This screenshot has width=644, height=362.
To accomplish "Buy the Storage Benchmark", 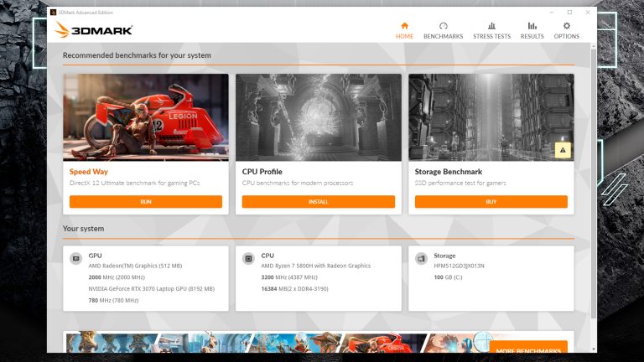I will (491, 201).
